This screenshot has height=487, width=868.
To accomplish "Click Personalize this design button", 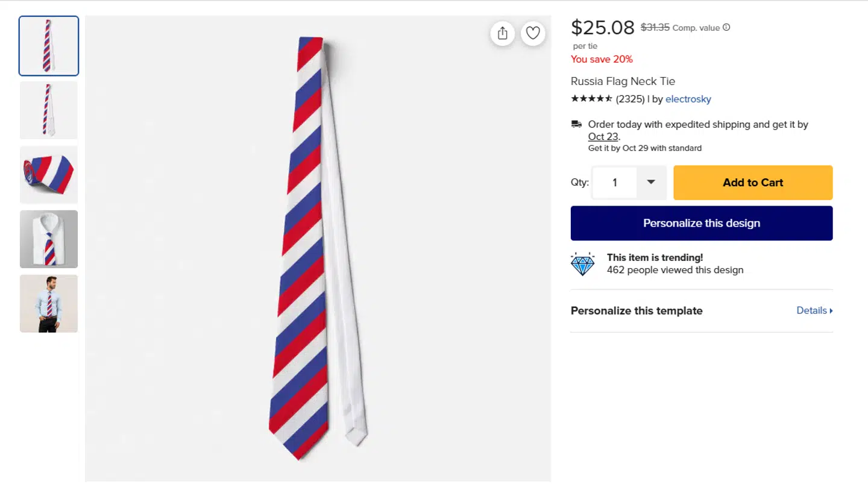I will click(702, 223).
